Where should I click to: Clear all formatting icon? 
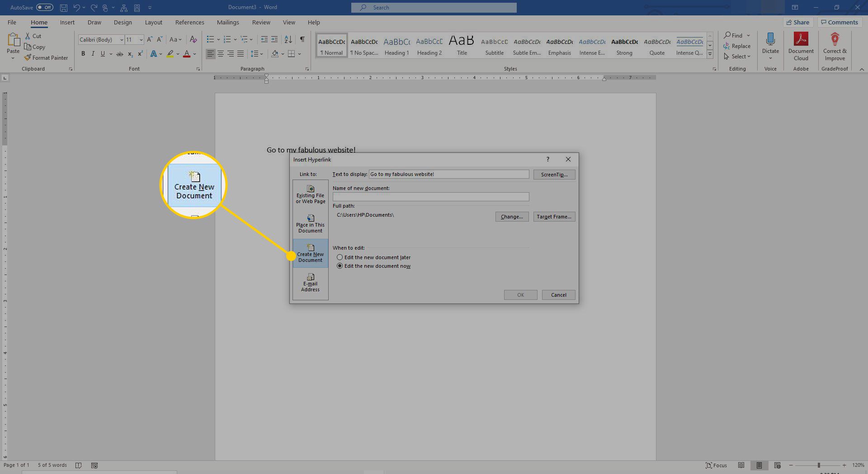[193, 39]
